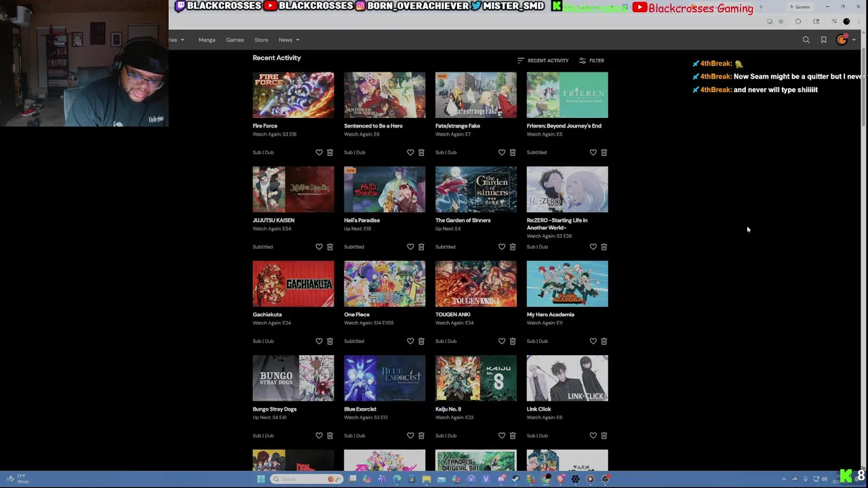Click the taskbar search box

pos(305,479)
